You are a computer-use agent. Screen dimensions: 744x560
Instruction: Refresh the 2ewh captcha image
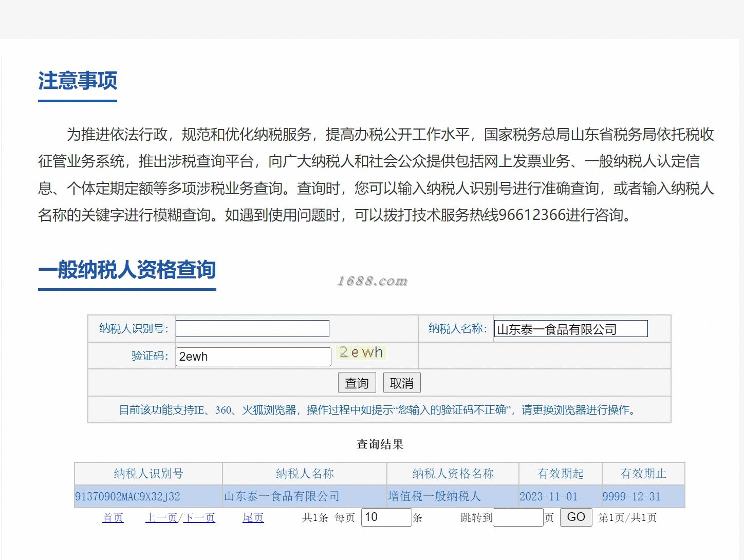361,352
